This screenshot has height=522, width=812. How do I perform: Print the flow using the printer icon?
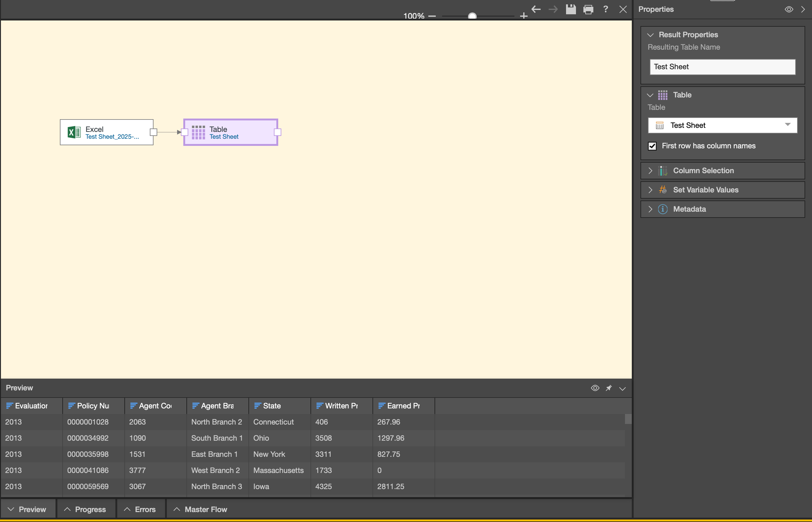pyautogui.click(x=588, y=10)
